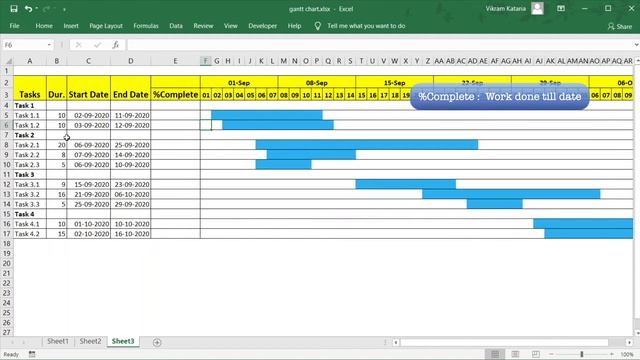Switch to Page Layout view
The height and width of the screenshot is (360, 640).
(516, 354)
